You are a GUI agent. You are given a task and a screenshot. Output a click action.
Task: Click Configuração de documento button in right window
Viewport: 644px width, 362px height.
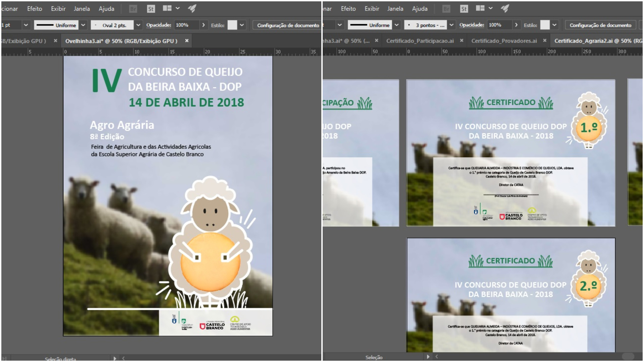[600, 25]
